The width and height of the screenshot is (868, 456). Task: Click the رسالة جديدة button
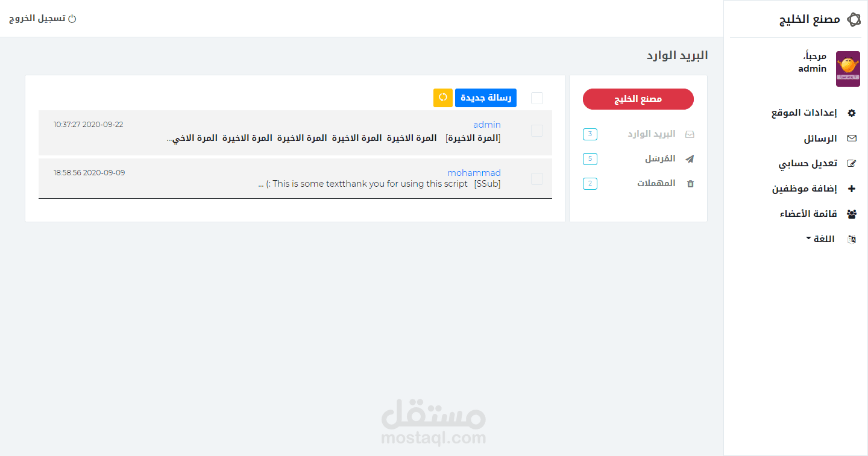coord(485,98)
